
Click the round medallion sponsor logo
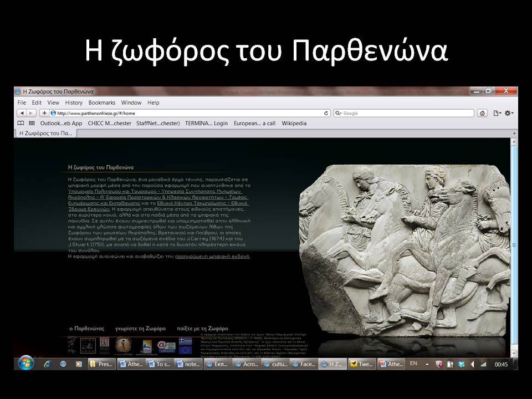pos(123,345)
